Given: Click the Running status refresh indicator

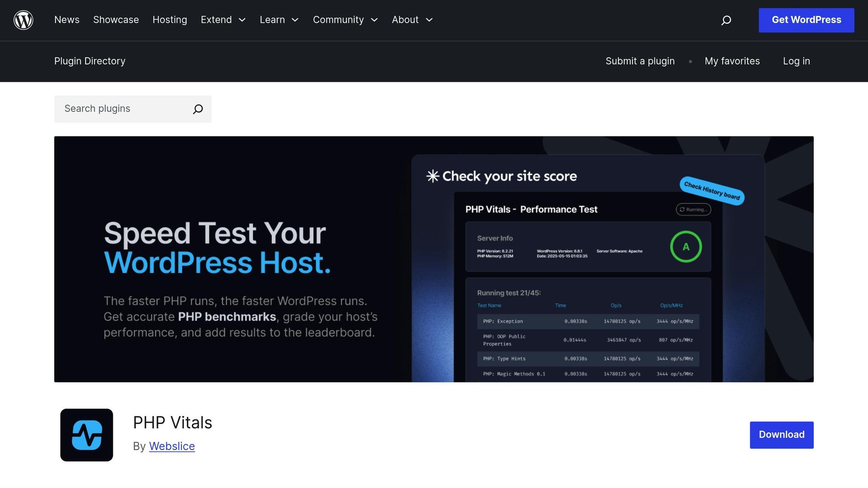Looking at the screenshot, I should (693, 209).
